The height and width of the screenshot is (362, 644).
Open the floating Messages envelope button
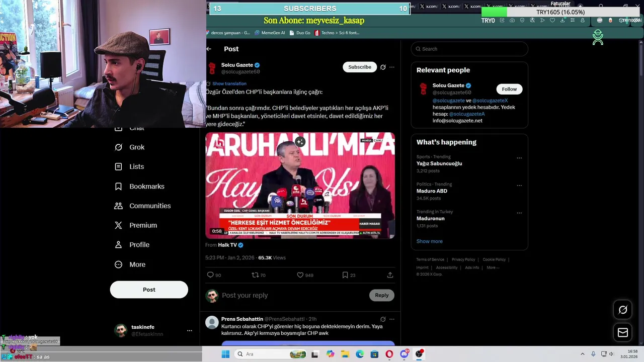(x=623, y=332)
